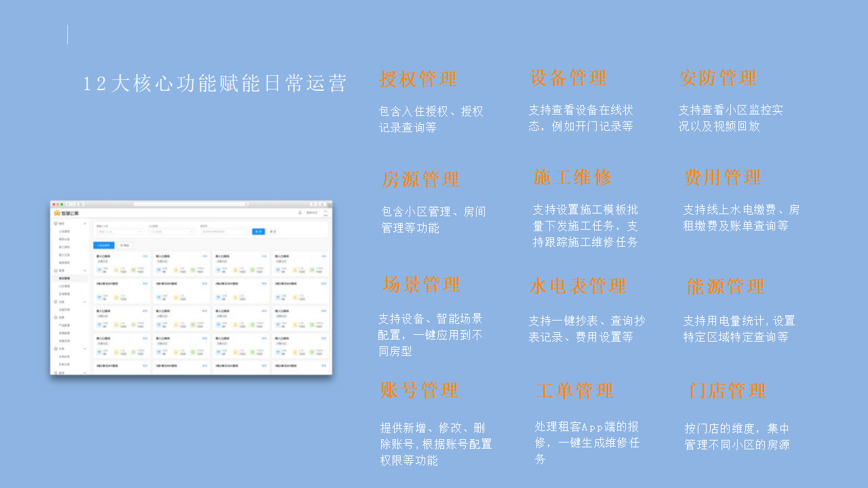This screenshot has width=868, height=488.
Task: Open the 入口类型 filter dropdown
Action: tap(172, 231)
